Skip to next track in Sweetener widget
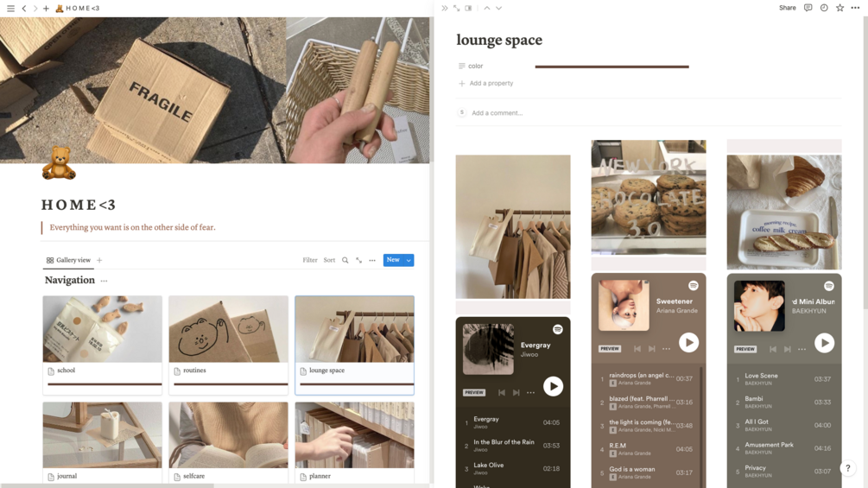The height and width of the screenshot is (488, 868). pyautogui.click(x=651, y=349)
